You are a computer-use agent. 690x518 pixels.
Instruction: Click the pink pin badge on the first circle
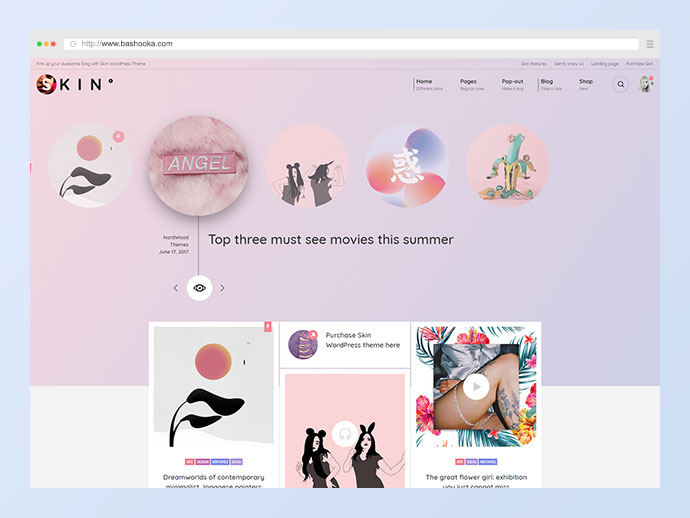[118, 136]
